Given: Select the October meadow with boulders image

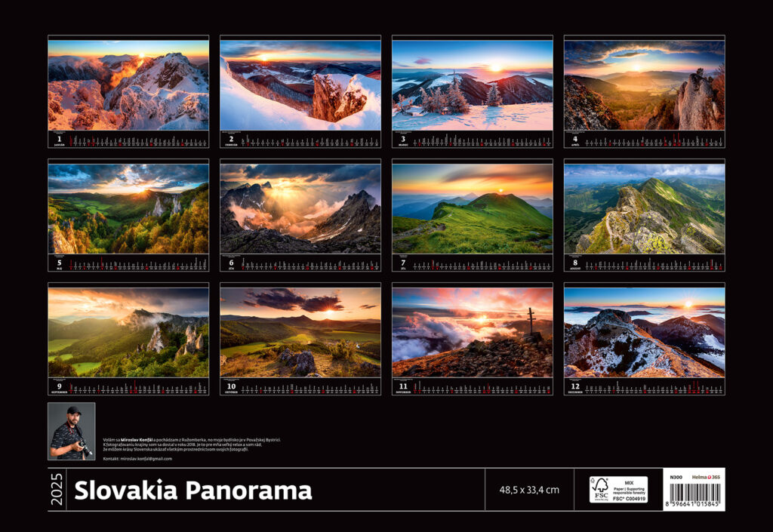Looking at the screenshot, I should (x=300, y=332).
